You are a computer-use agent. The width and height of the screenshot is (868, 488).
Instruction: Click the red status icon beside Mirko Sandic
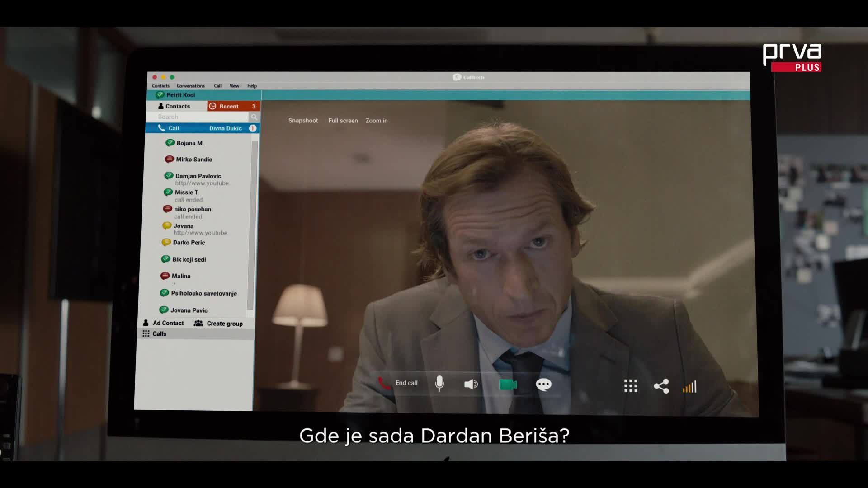(170, 159)
